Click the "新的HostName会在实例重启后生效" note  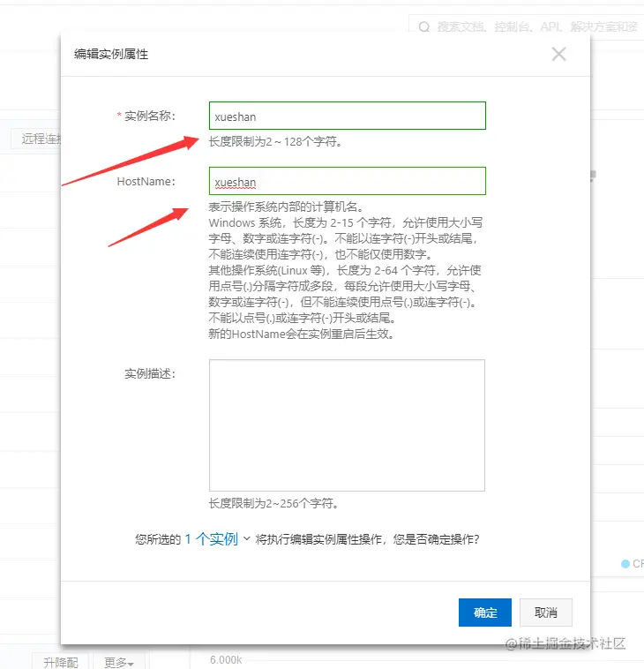(301, 334)
